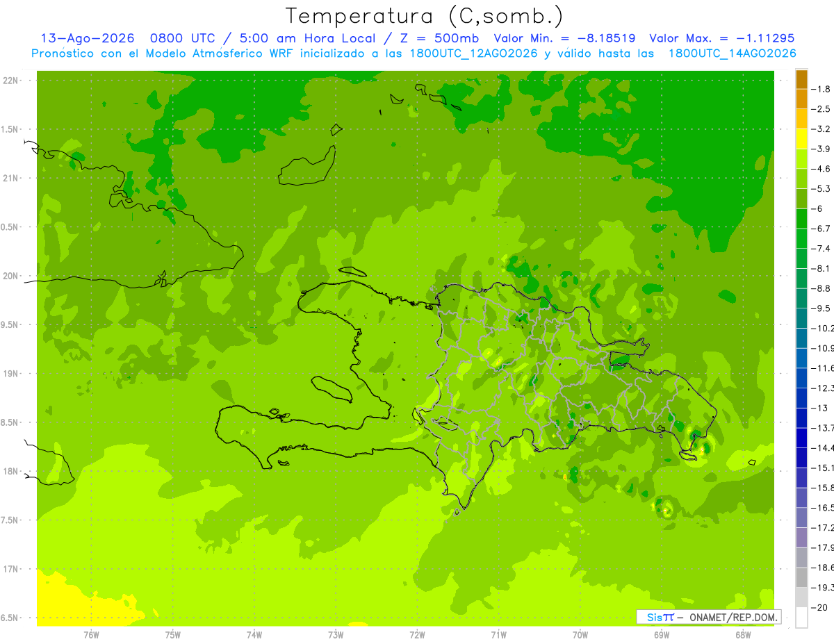
Task: Click the "22N" latitude label
Action: (11, 81)
